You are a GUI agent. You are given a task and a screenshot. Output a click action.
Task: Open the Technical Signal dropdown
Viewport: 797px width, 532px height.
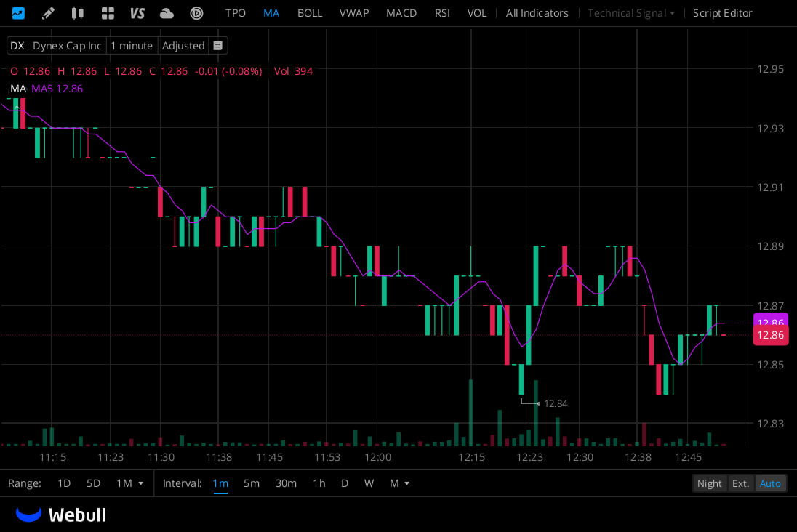click(630, 13)
